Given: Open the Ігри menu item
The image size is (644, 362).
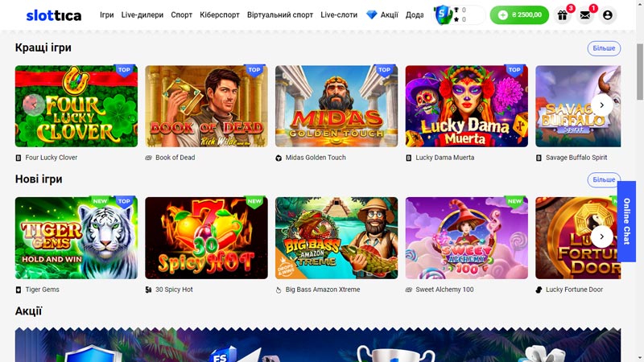Looking at the screenshot, I should tap(107, 14).
